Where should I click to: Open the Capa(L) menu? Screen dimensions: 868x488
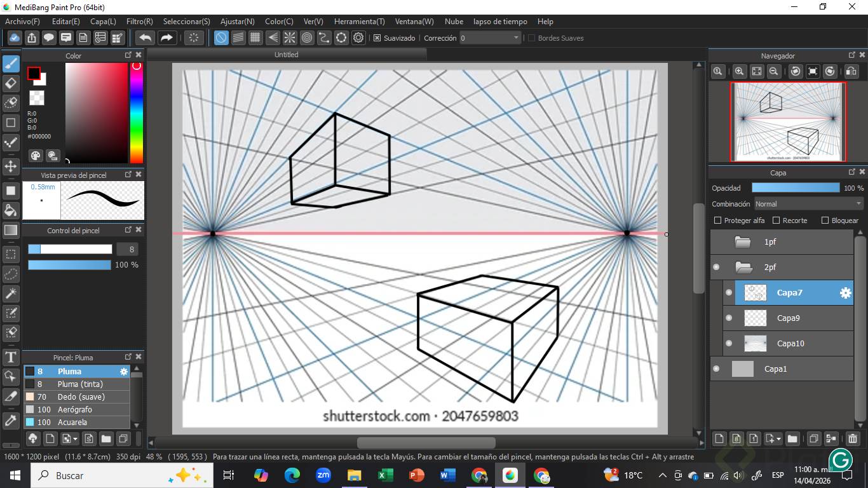click(x=103, y=22)
